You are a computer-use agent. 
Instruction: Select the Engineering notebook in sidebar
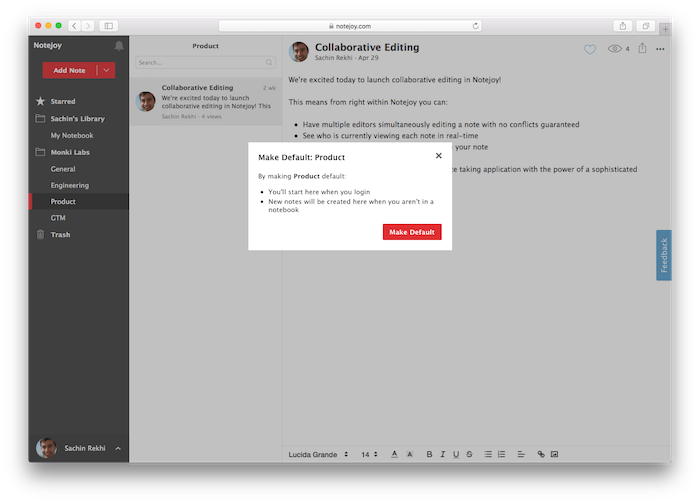point(70,185)
